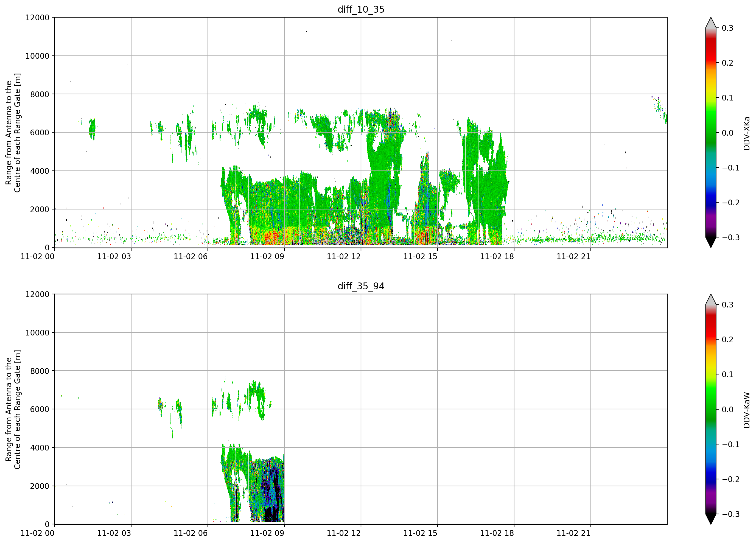Click the diff_10_35 plot title
Image resolution: width=756 pixels, height=543 pixels.
tap(361, 9)
